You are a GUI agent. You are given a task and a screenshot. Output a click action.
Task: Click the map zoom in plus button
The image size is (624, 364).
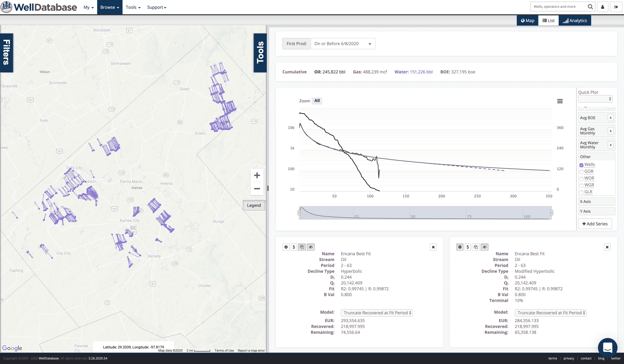point(257,176)
